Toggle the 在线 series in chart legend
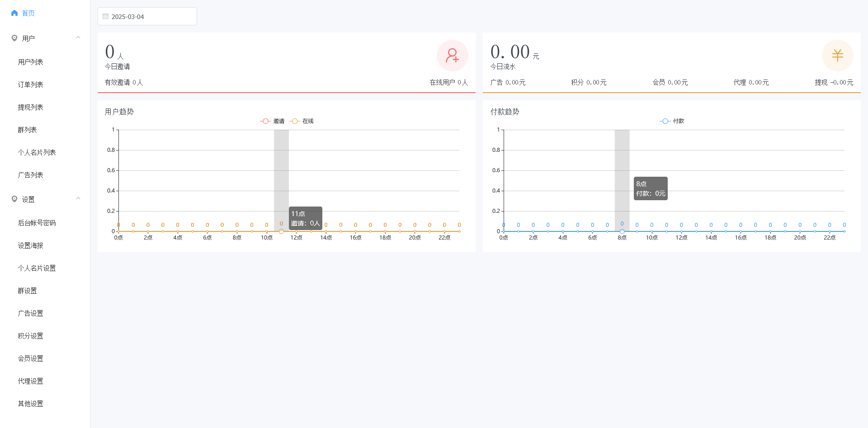Screen dimensions: 868x428 [x=302, y=121]
